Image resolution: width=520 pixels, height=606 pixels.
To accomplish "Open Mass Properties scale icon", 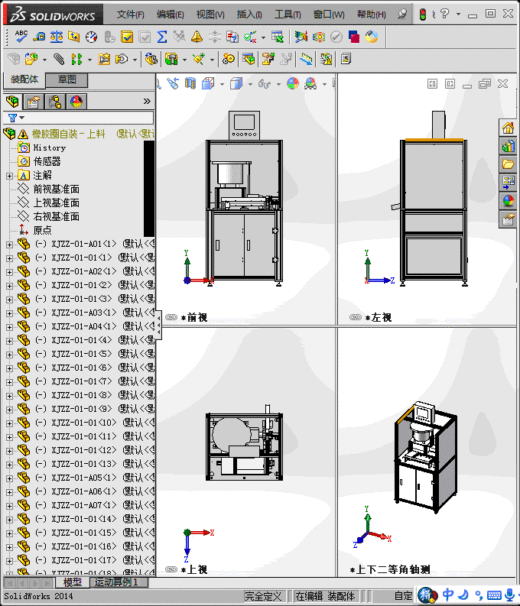I will [x=56, y=37].
